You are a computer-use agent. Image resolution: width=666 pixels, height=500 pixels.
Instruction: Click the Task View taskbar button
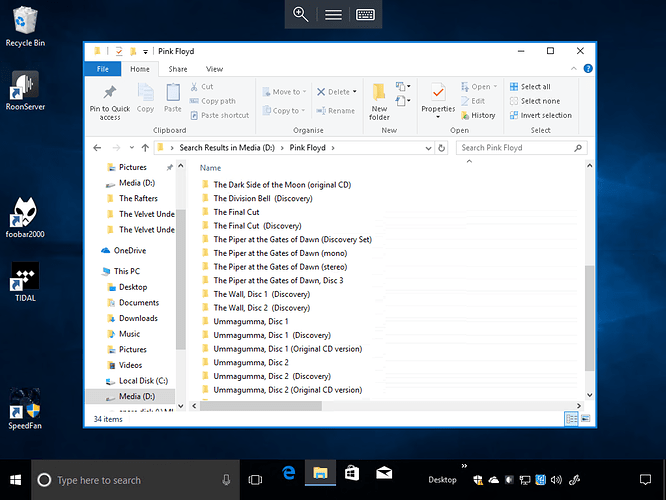coord(255,480)
